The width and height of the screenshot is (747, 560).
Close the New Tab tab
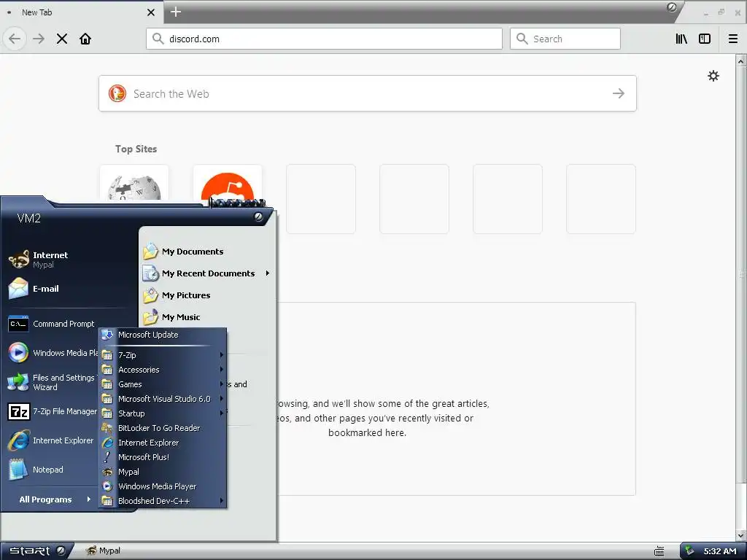point(151,12)
